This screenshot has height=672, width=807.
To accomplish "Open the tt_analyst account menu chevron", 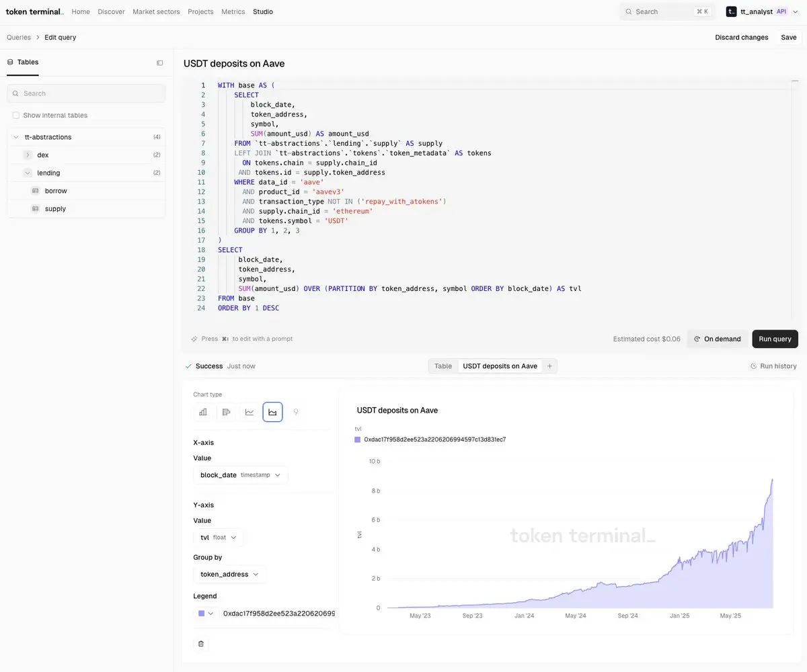I will pyautogui.click(x=796, y=11).
